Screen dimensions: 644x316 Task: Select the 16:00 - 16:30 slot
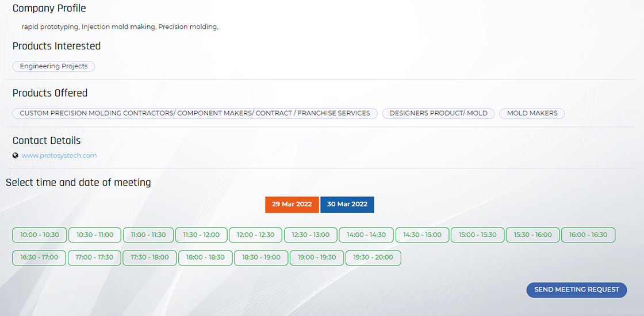(x=588, y=235)
